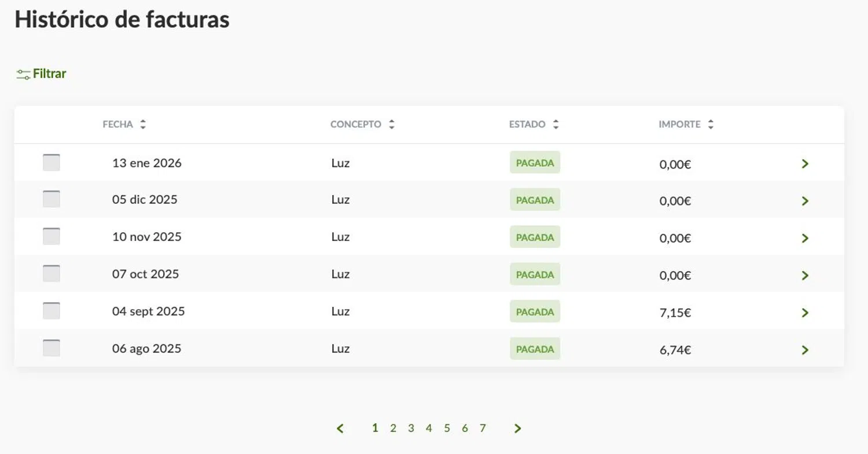This screenshot has width=868, height=454.
Task: Click the chevron for 05 dic 2025 invoice
Action: click(805, 201)
